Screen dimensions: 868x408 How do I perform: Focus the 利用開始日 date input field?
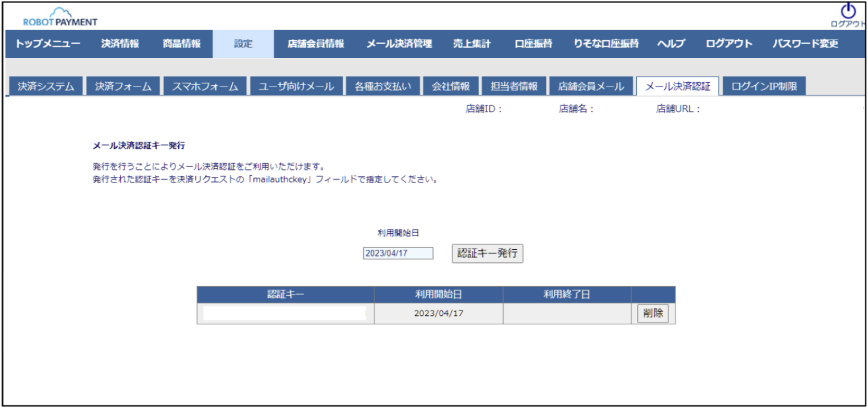pyautogui.click(x=398, y=253)
